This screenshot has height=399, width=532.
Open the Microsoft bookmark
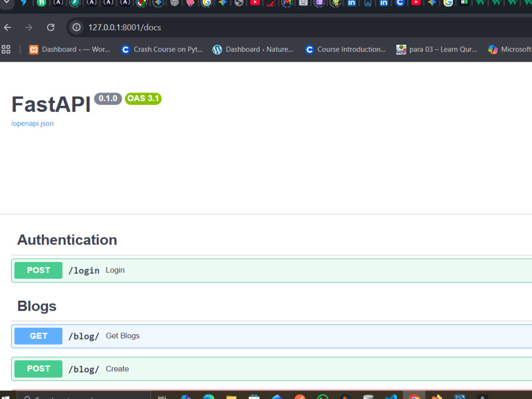coord(510,49)
